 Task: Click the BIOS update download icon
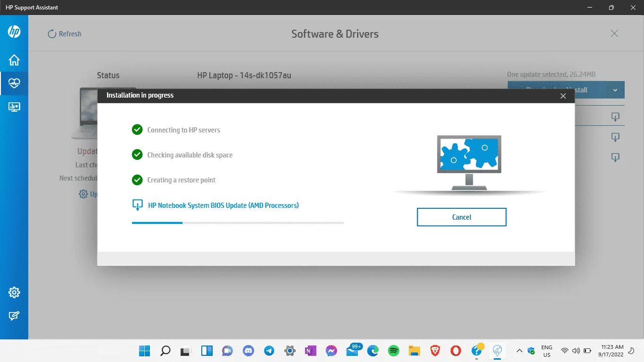[x=137, y=205]
